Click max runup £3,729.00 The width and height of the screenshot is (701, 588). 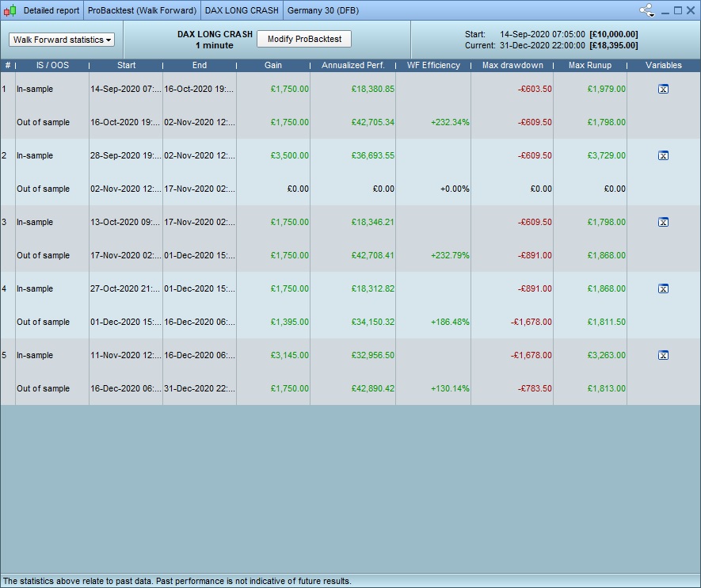tap(606, 155)
